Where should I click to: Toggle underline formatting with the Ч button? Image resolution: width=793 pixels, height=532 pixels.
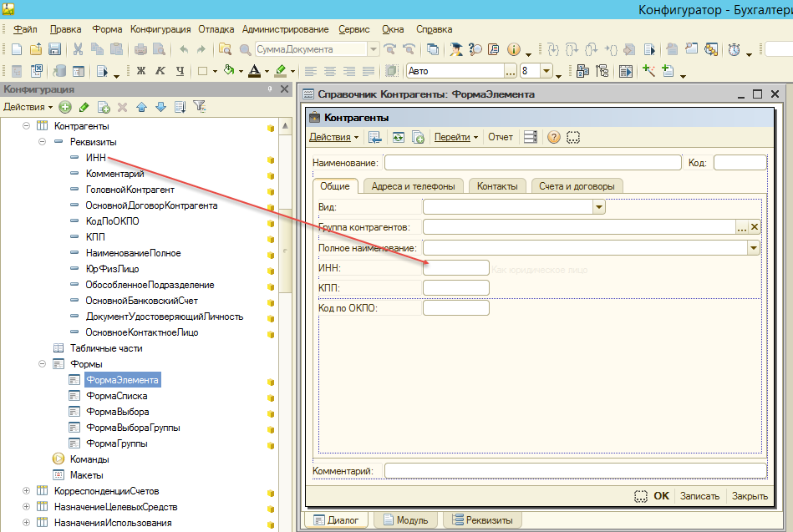(179, 71)
